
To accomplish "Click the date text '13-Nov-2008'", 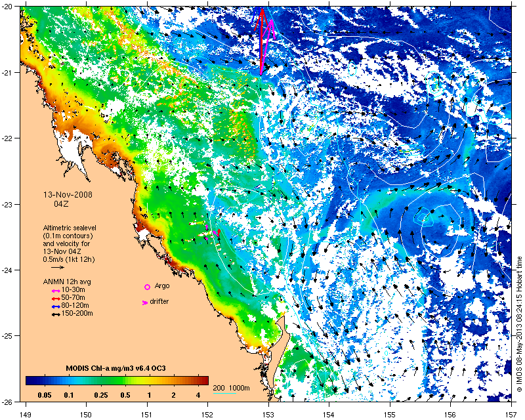I will (68, 195).
